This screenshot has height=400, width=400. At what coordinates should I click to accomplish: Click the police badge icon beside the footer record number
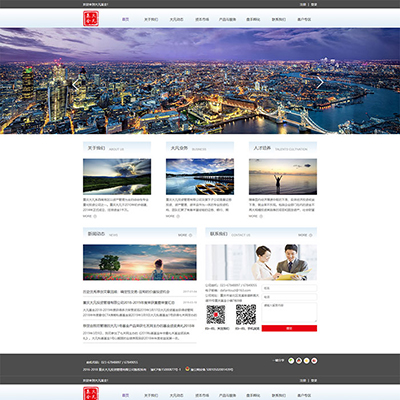tap(187, 369)
